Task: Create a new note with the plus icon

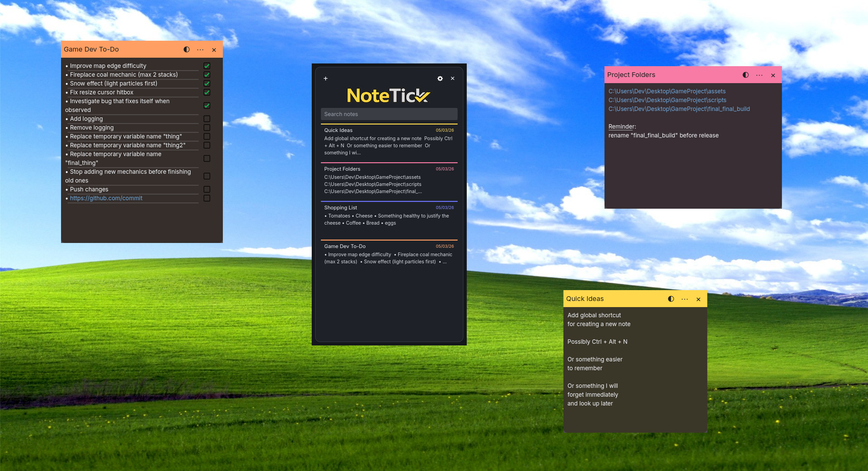Action: click(x=325, y=78)
